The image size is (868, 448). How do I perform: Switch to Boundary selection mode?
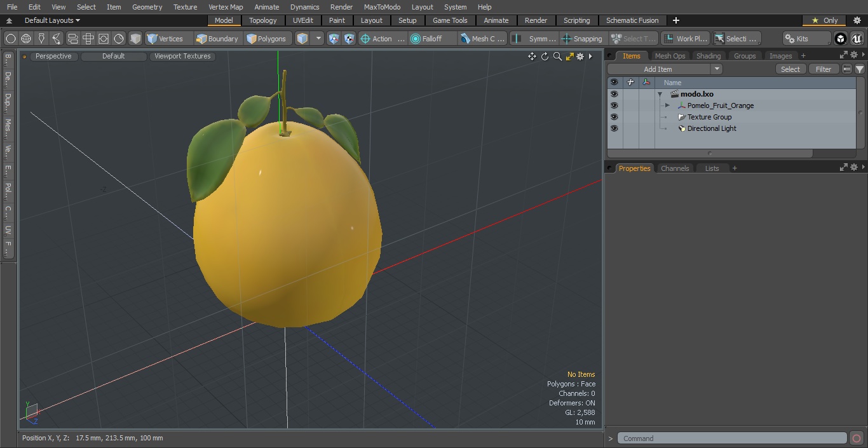tap(217, 39)
